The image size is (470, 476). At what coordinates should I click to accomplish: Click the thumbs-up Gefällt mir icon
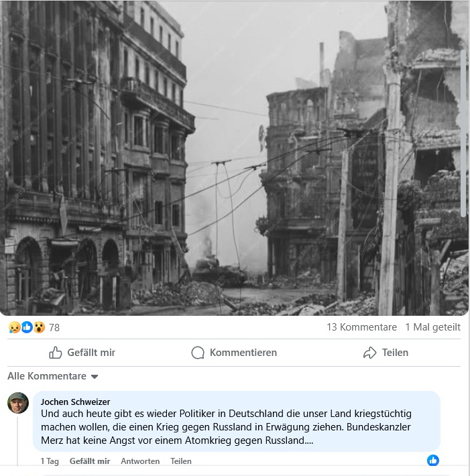point(56,353)
